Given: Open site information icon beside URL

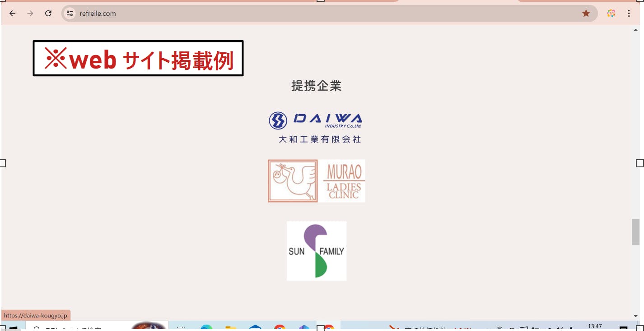Looking at the screenshot, I should point(70,14).
